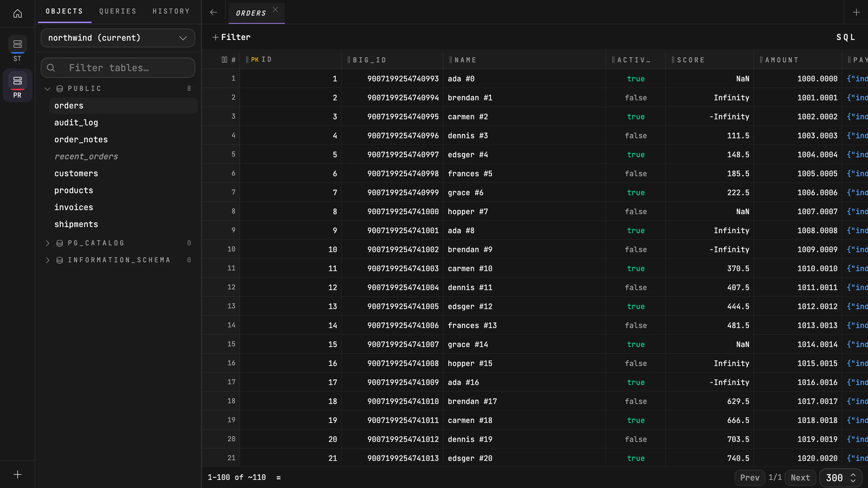This screenshot has width=868, height=488.
Task: Open the shipments table
Action: pyautogui.click(x=123, y=224)
